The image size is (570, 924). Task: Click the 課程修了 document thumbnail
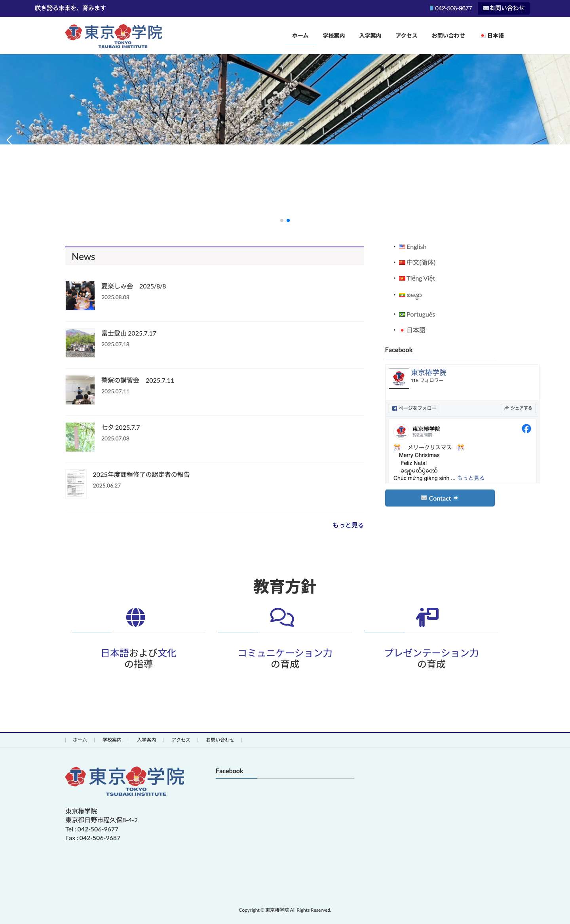pos(76,484)
